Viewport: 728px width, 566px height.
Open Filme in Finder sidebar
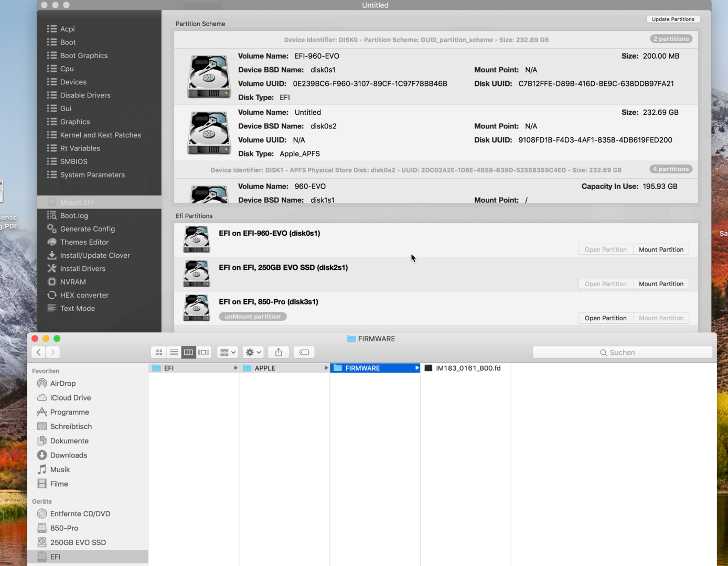(59, 484)
